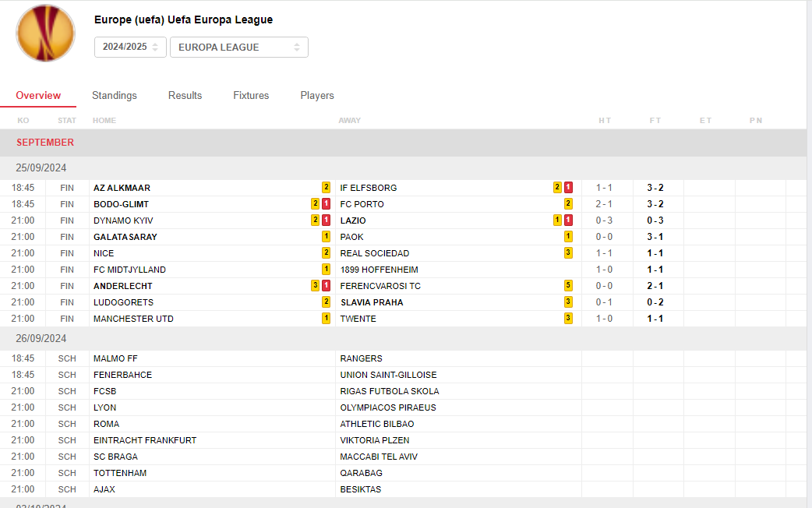Click the Tottenham vs Qarabag match row
This screenshot has height=508, width=812.
(x=312, y=473)
